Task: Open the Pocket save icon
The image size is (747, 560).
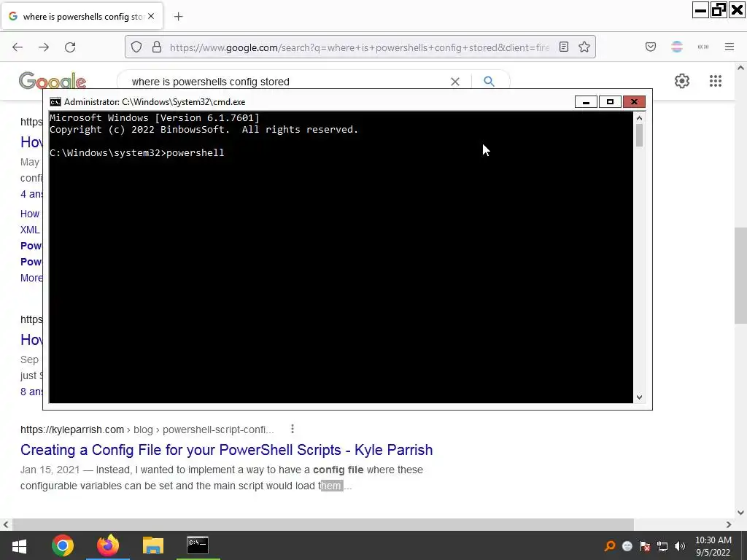Action: coord(651,47)
